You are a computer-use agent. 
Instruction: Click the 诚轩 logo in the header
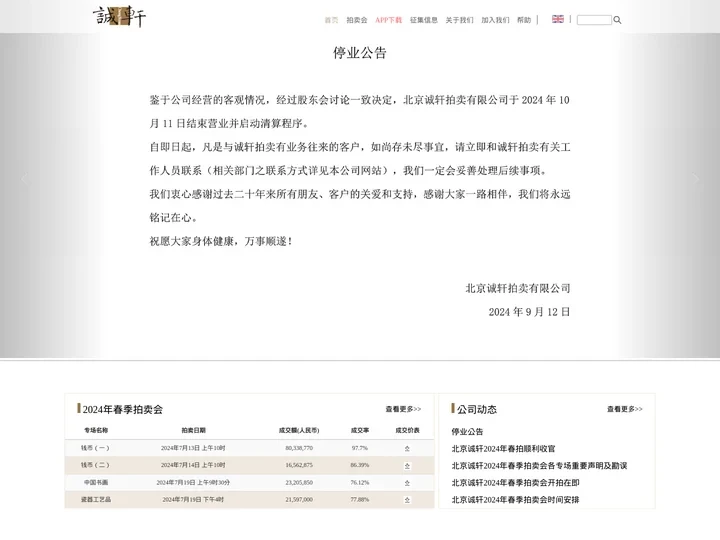point(119,16)
